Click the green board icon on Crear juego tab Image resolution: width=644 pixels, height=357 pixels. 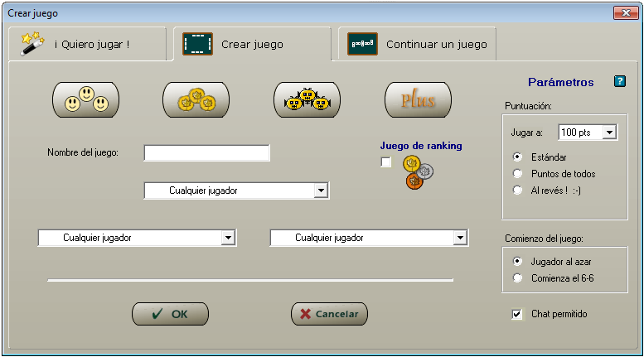(197, 44)
